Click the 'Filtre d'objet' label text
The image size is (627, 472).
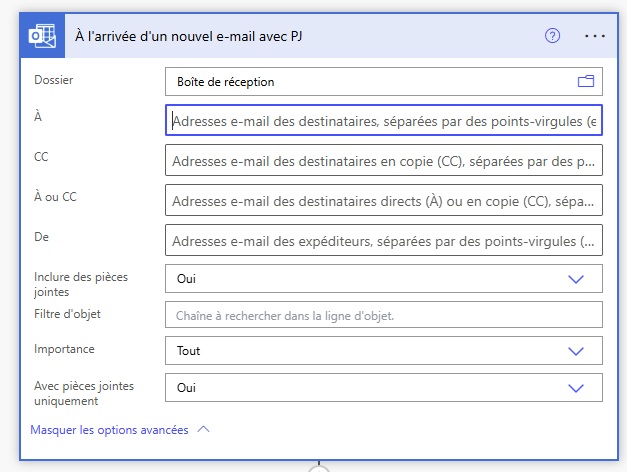(67, 314)
